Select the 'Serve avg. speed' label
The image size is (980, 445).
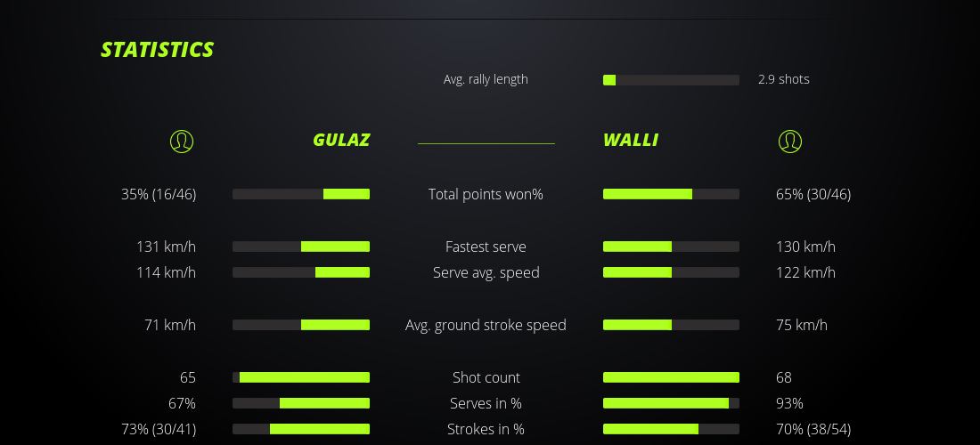click(x=486, y=272)
